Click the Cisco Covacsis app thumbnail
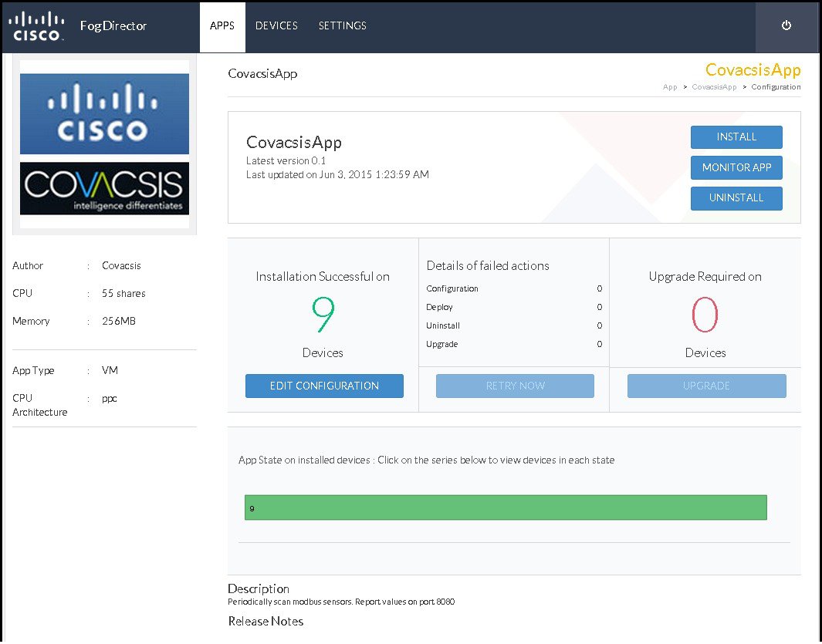This screenshot has height=644, width=822. pyautogui.click(x=104, y=143)
